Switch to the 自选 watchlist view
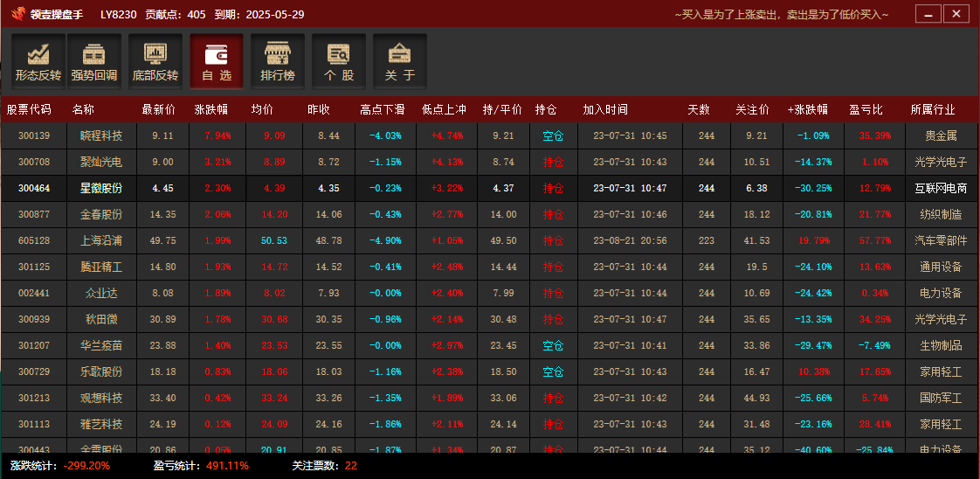The height and width of the screenshot is (479, 980). point(217,61)
